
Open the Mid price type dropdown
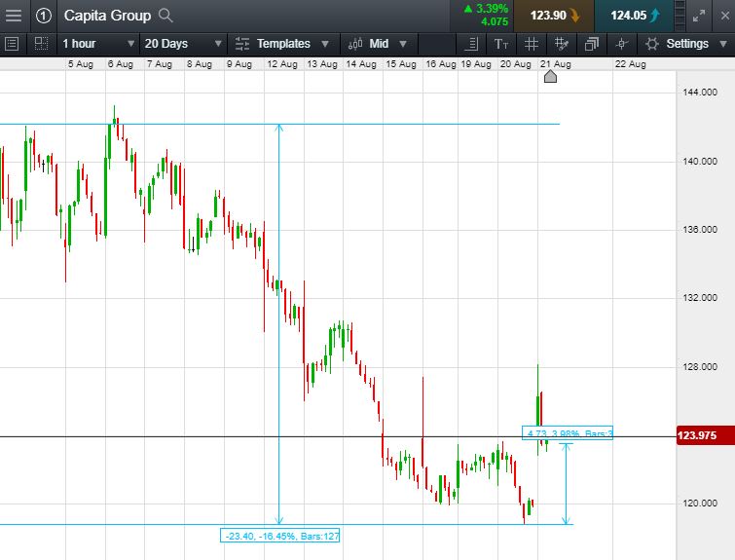click(378, 44)
